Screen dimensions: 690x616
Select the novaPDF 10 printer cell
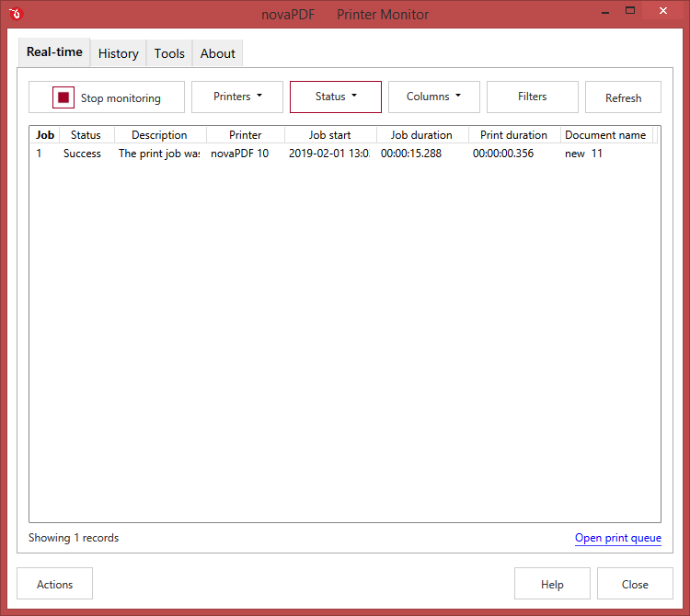tap(240, 154)
